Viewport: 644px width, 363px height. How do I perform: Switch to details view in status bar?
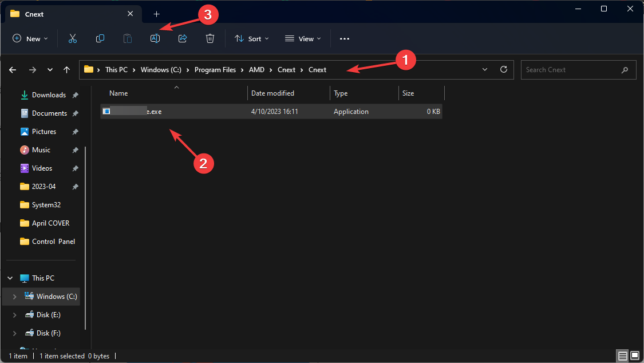pyautogui.click(x=623, y=356)
